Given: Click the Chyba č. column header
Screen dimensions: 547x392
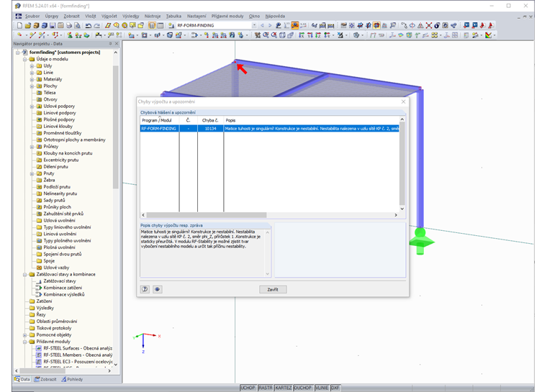Looking at the screenshot, I should click(210, 120).
